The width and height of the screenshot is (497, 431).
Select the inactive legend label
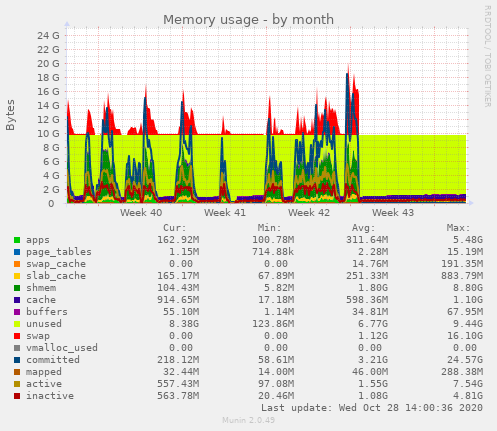[x=50, y=396]
